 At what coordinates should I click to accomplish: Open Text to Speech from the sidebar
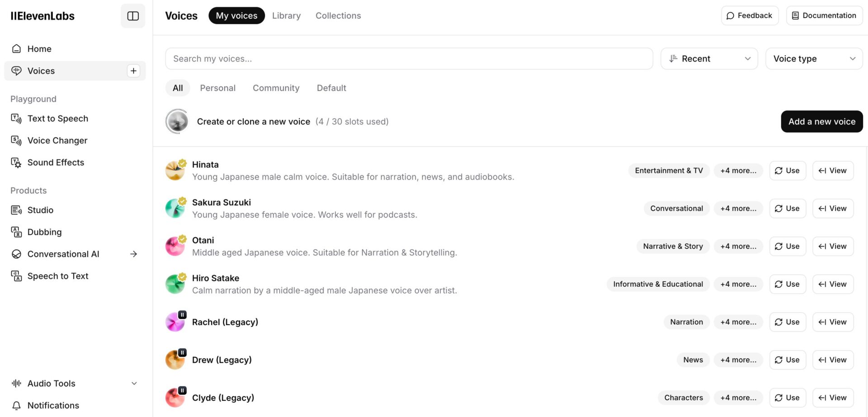57,118
